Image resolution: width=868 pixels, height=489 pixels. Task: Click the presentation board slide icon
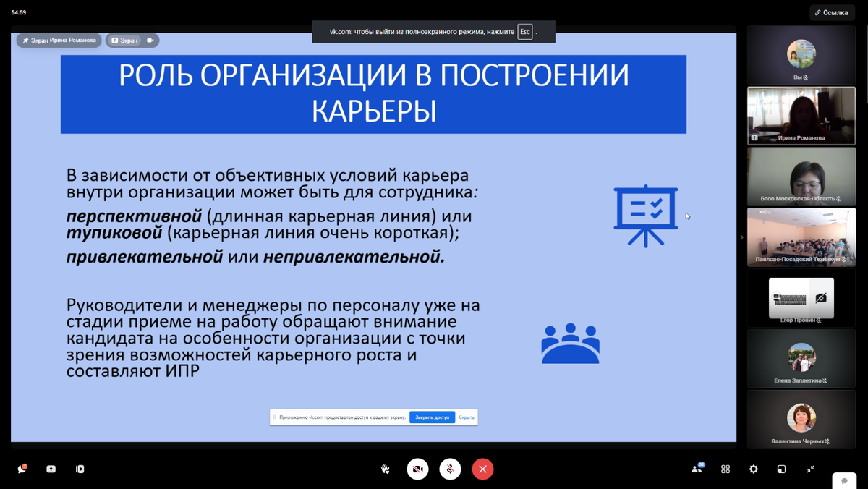(645, 216)
